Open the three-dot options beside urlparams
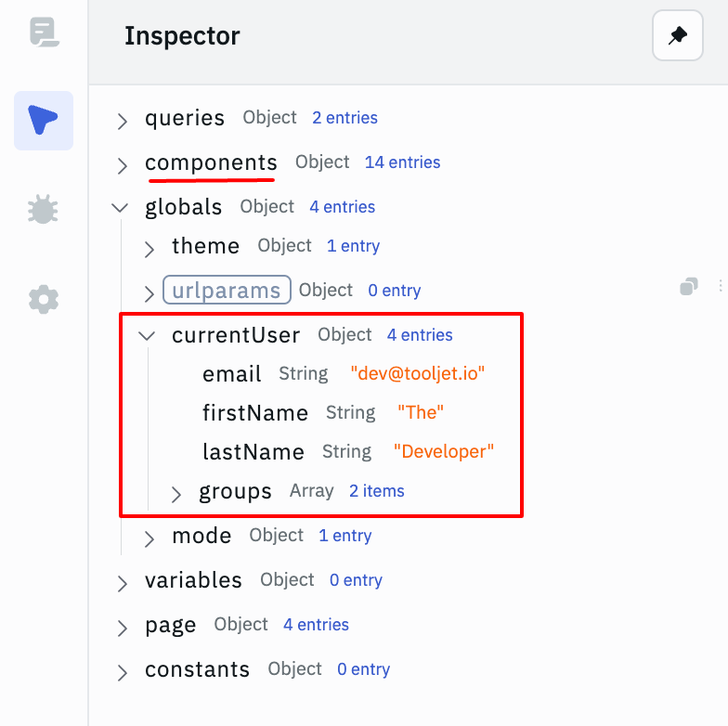Screen dimensions: 728x726 pyautogui.click(x=721, y=287)
